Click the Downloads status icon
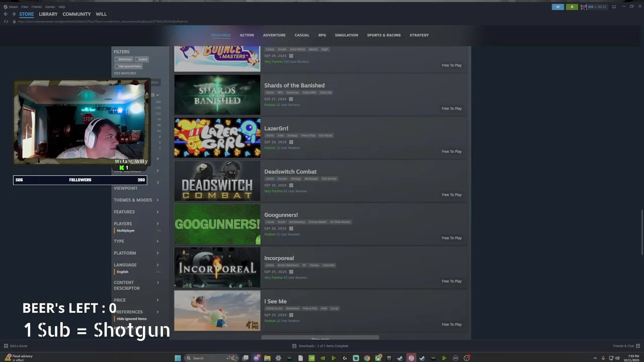The width and height of the screenshot is (644, 362). coord(294,346)
